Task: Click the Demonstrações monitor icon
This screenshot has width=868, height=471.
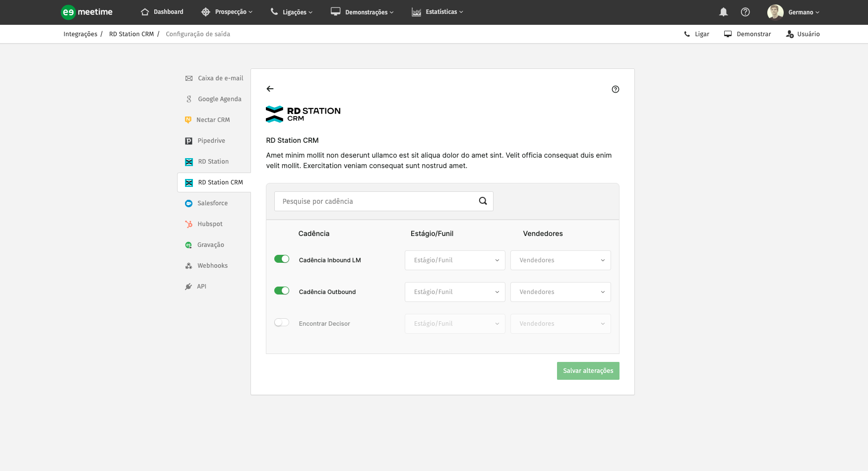Action: (336, 11)
